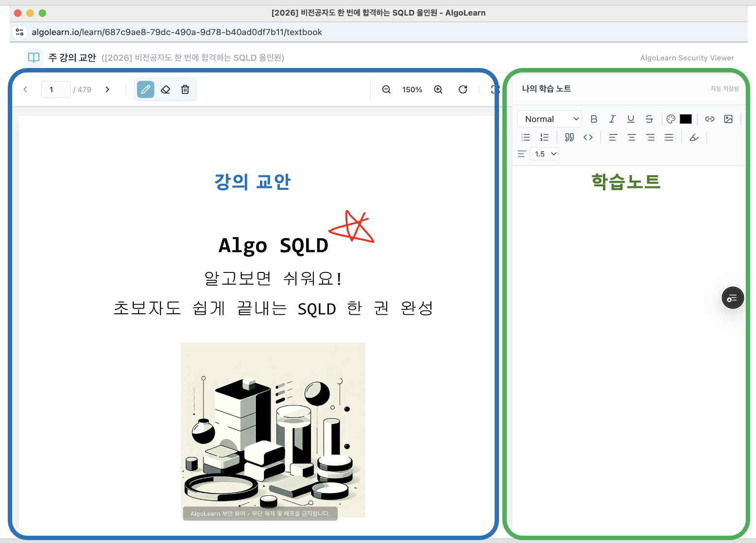Image resolution: width=756 pixels, height=543 pixels.
Task: Insert a link in the note
Action: 710,119
